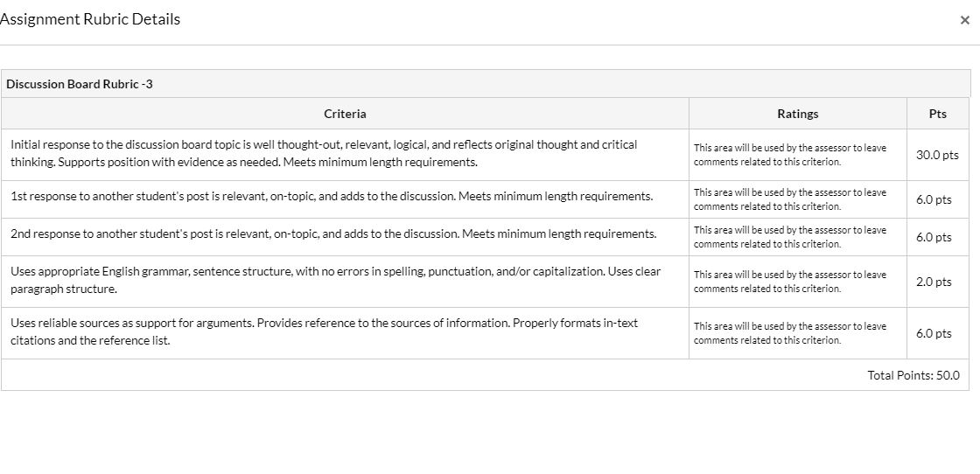Click the Total Points: 50.0 text
The height and width of the screenshot is (474, 980).
point(913,375)
